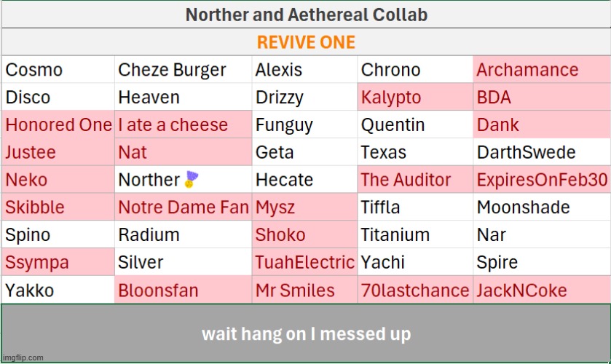This screenshot has height=364, width=611.
Task: Click the 70lastchance cell
Action: coord(415,290)
